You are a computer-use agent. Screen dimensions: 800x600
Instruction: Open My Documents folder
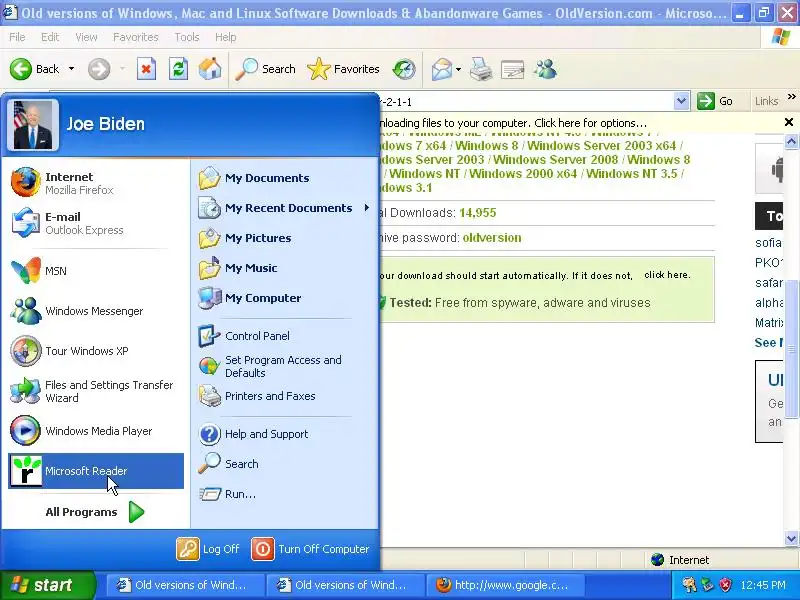coord(284,178)
